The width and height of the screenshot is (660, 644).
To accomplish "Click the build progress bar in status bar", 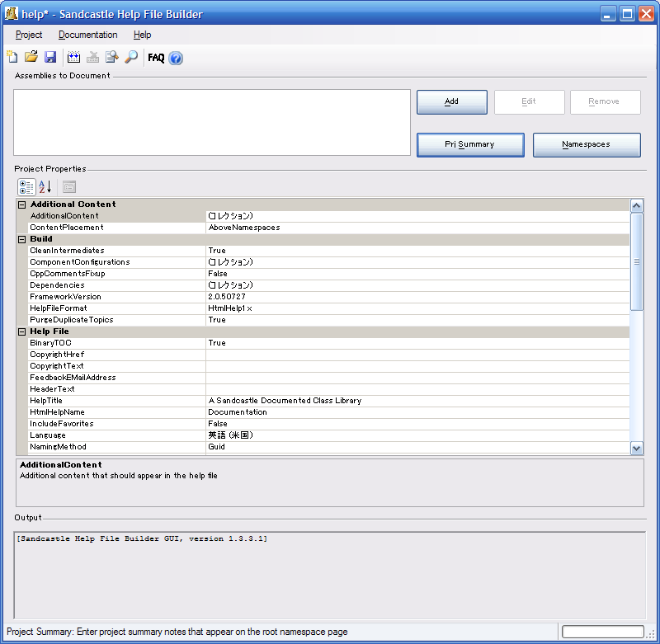I will [603, 632].
